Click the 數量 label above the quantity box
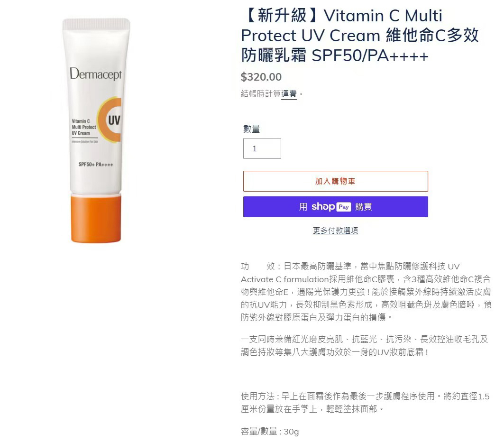 251,129
